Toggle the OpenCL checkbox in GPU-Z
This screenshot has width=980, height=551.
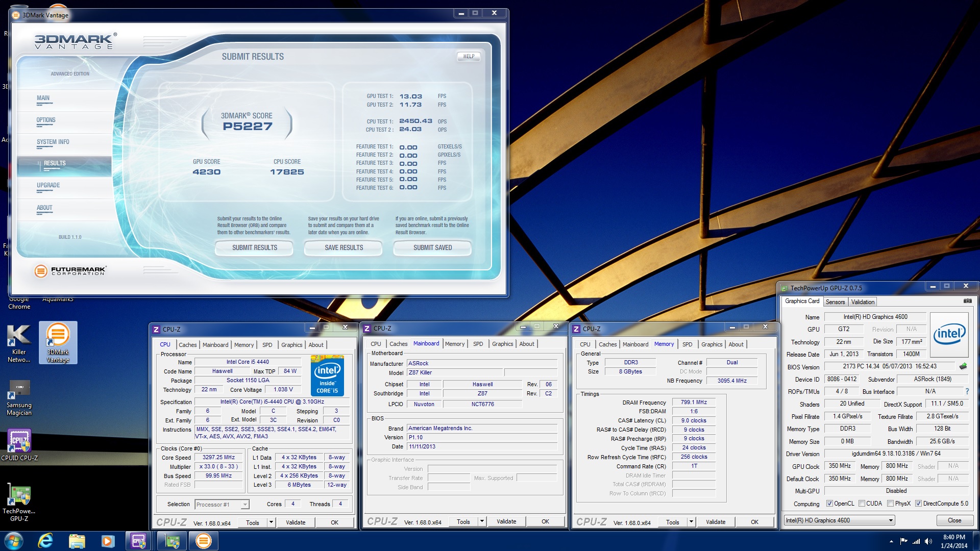[829, 504]
